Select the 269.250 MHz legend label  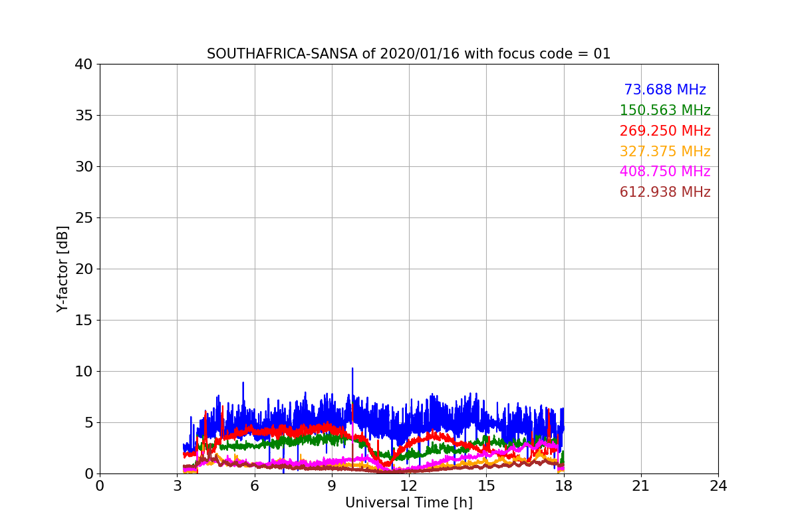click(x=665, y=131)
